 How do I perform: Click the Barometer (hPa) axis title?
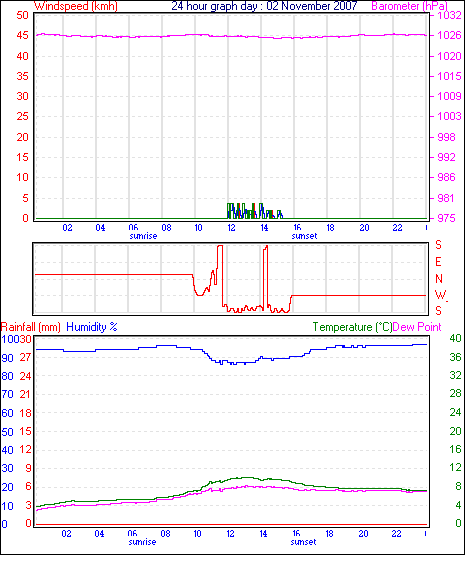pos(409,6)
